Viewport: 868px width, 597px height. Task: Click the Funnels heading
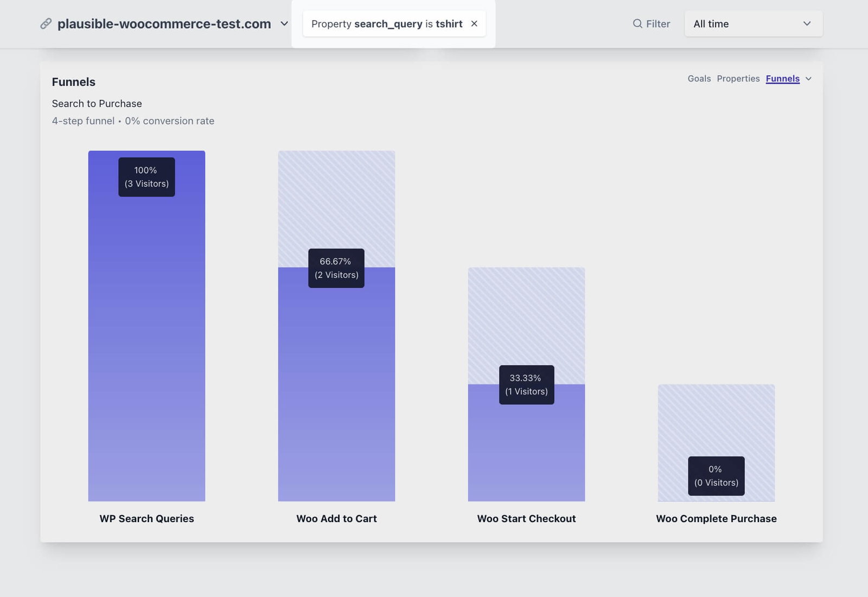(73, 82)
